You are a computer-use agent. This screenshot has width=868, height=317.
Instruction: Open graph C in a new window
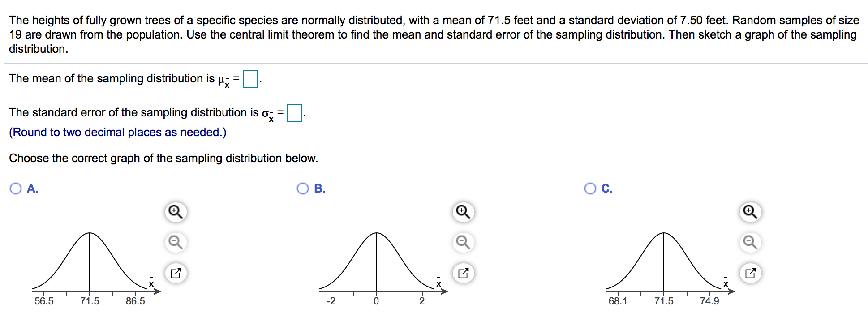(x=750, y=273)
